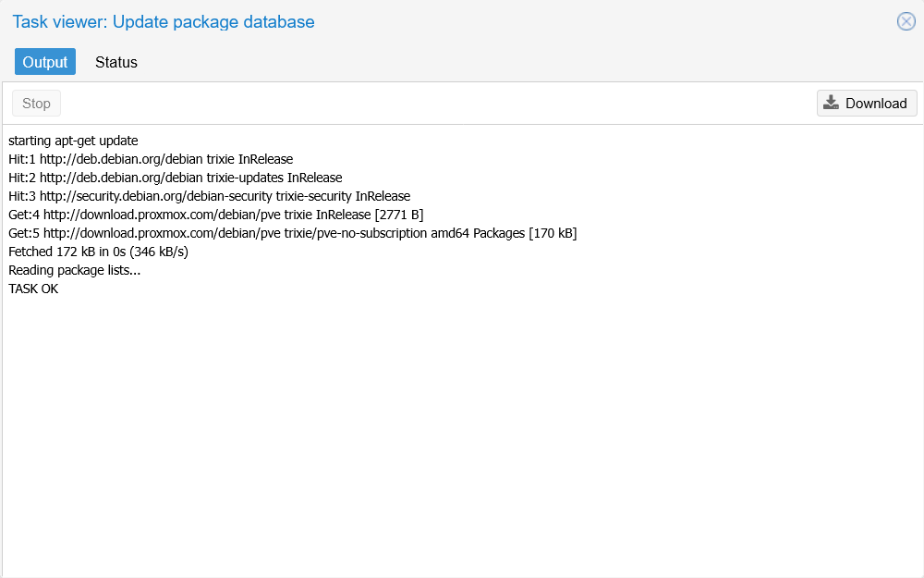
Task: Dismiss the task viewer with the close icon
Action: click(906, 21)
